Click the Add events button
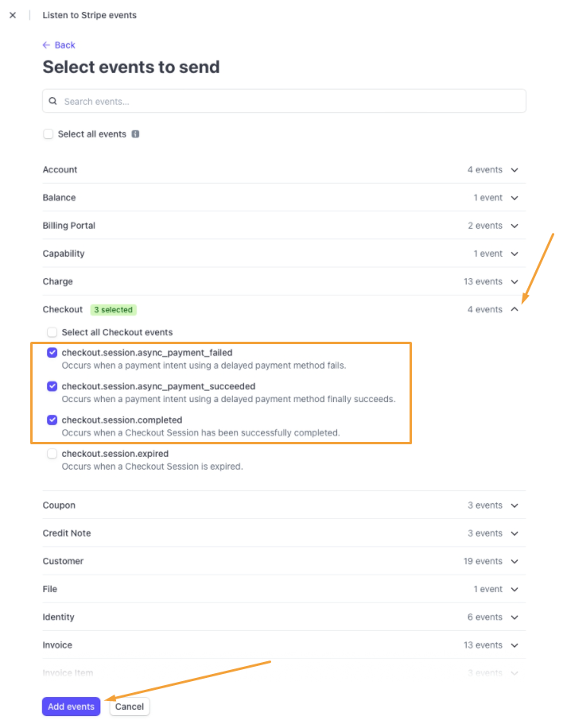Viewport: 567px width, 728px height. pos(71,707)
